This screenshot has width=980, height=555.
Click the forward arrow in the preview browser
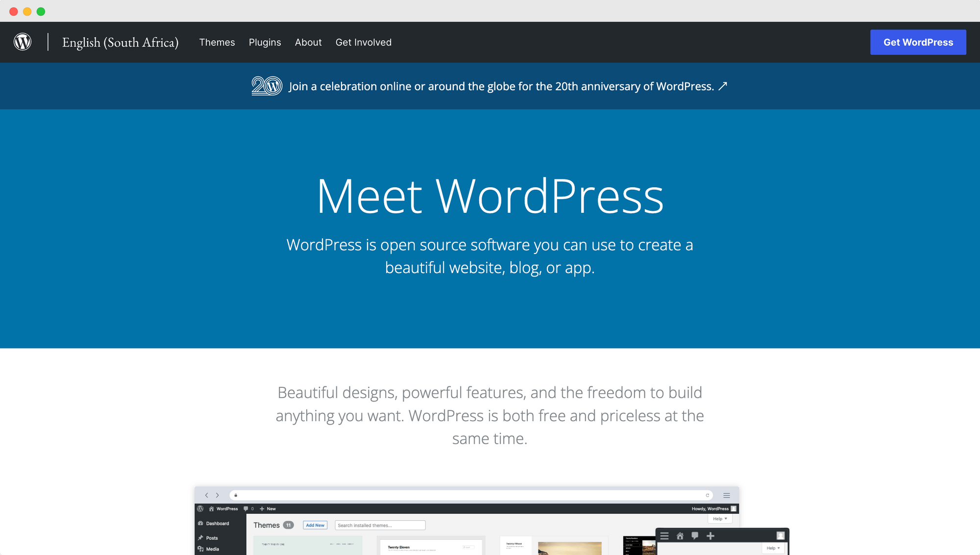pos(218,495)
